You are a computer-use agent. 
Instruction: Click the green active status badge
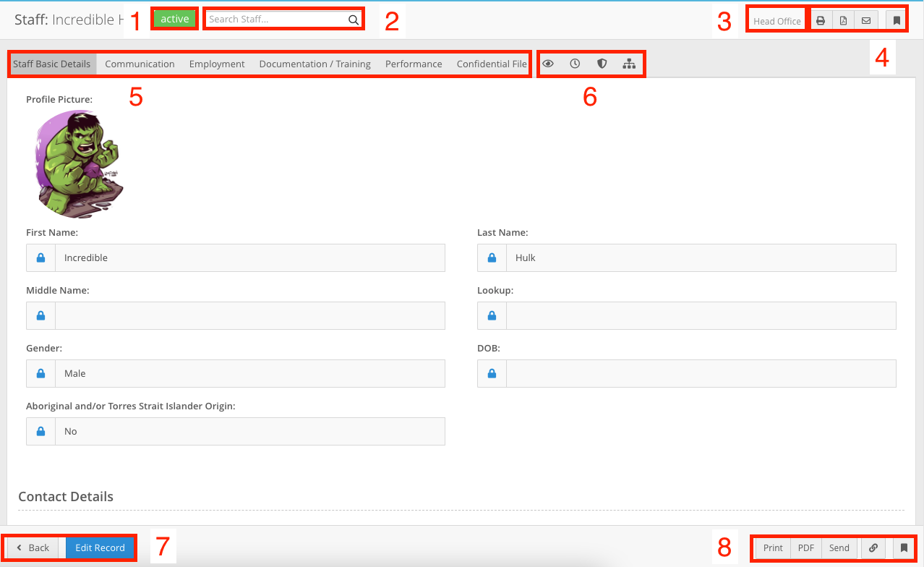[x=175, y=20]
